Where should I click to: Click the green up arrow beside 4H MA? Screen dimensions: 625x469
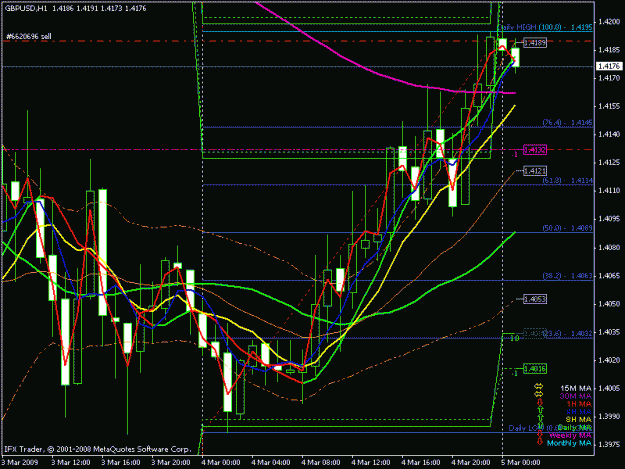click(540, 411)
